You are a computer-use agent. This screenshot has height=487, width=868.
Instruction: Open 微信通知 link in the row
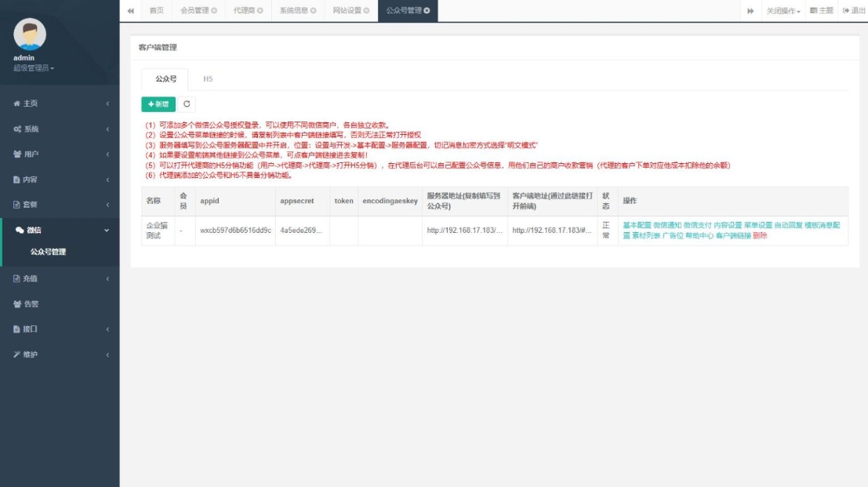[667, 225]
